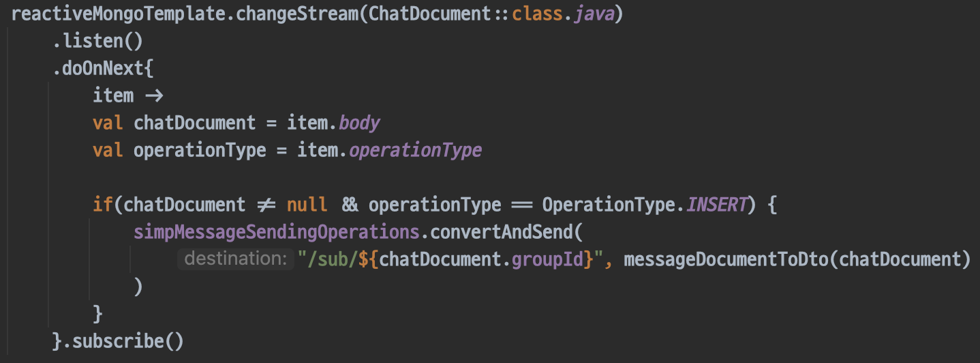Screen dimensions: 980x363
Task: Click the 'destination:' parameter hint
Action: click(x=235, y=259)
